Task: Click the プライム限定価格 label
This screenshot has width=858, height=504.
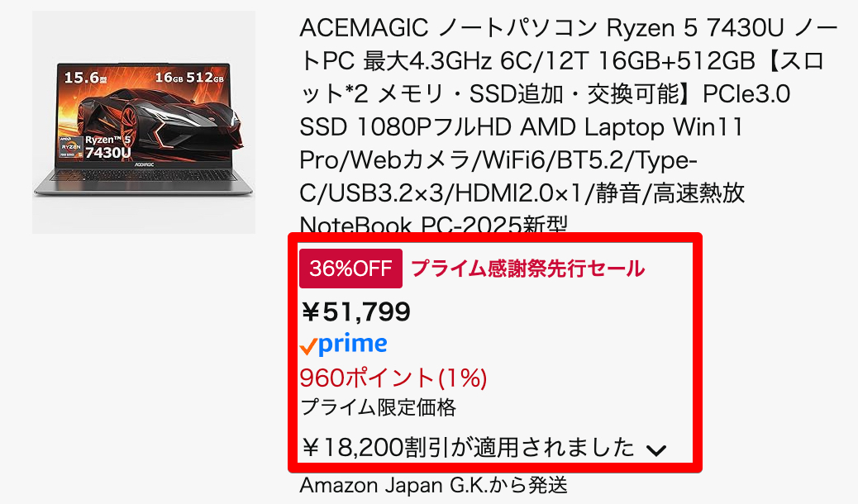Action: 378,407
